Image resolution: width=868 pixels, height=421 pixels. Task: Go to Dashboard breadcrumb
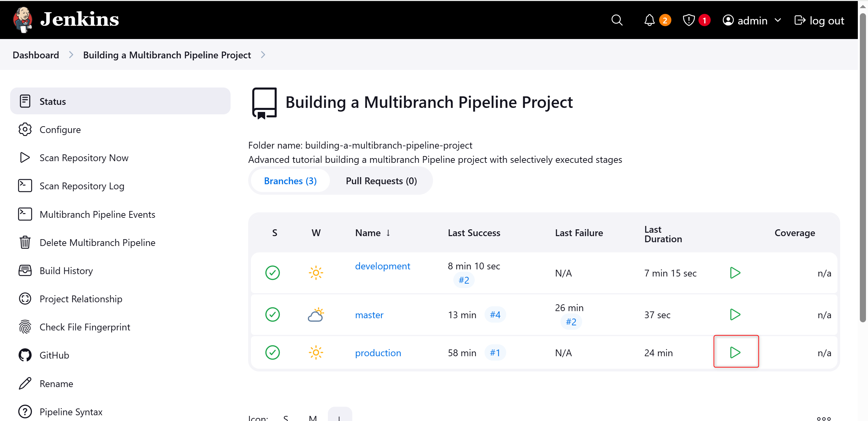(36, 55)
